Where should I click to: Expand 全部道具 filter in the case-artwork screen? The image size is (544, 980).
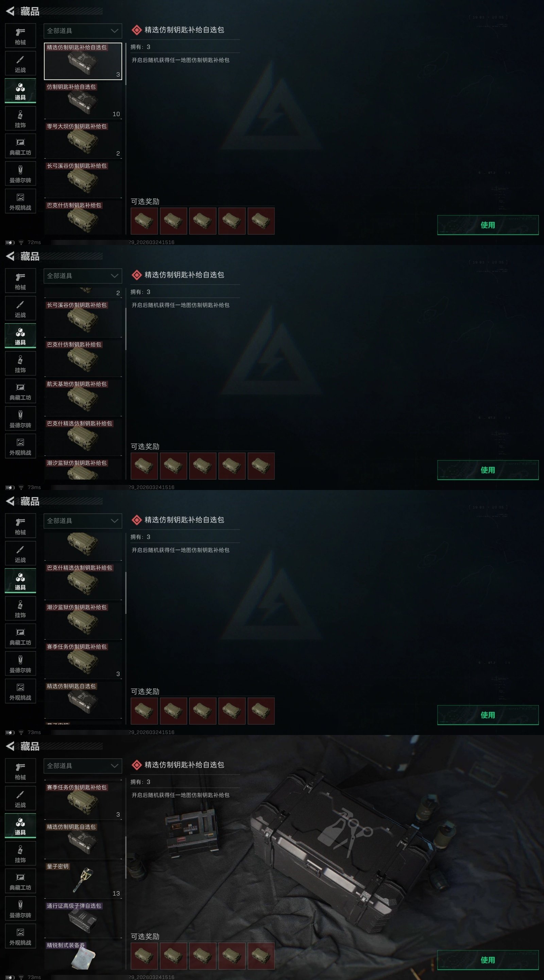83,766
